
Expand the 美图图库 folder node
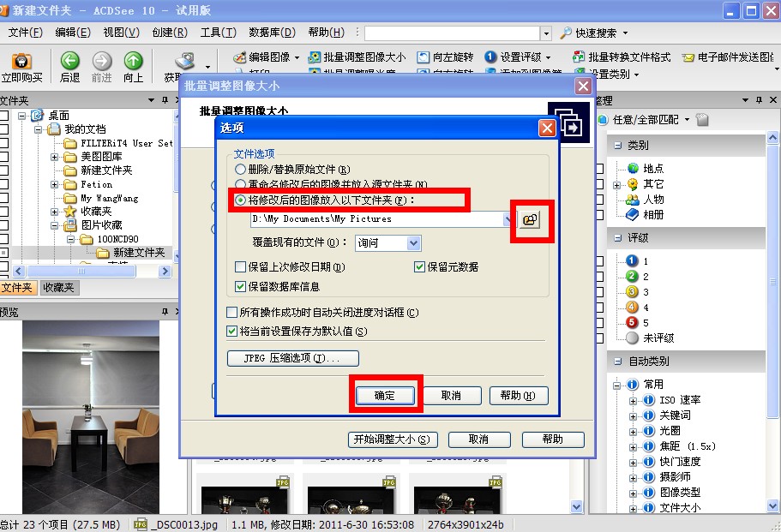click(x=54, y=157)
